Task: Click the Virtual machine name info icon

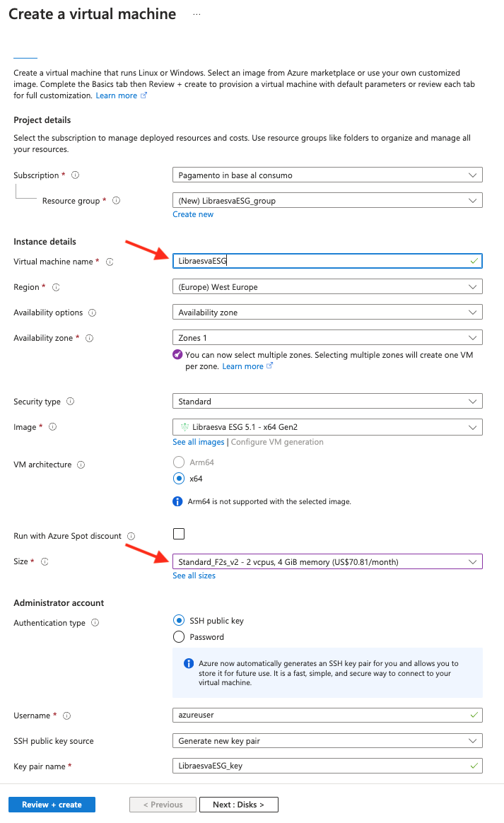Action: tap(110, 262)
